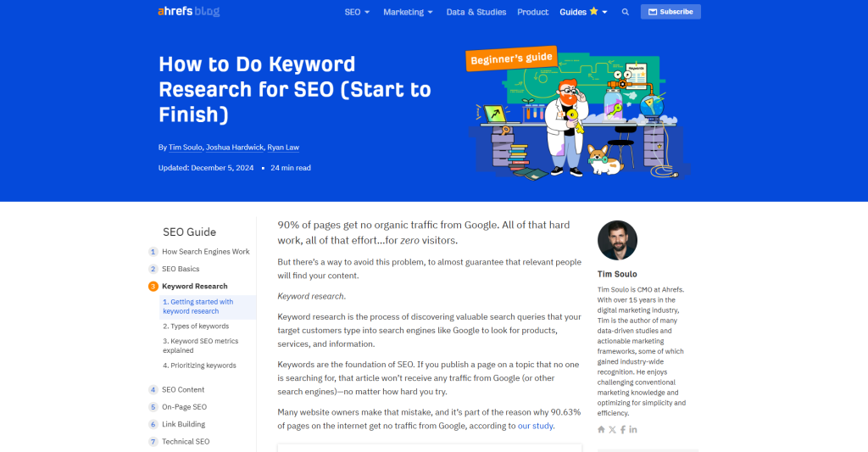
Task: Click step number 1 circle
Action: click(153, 252)
